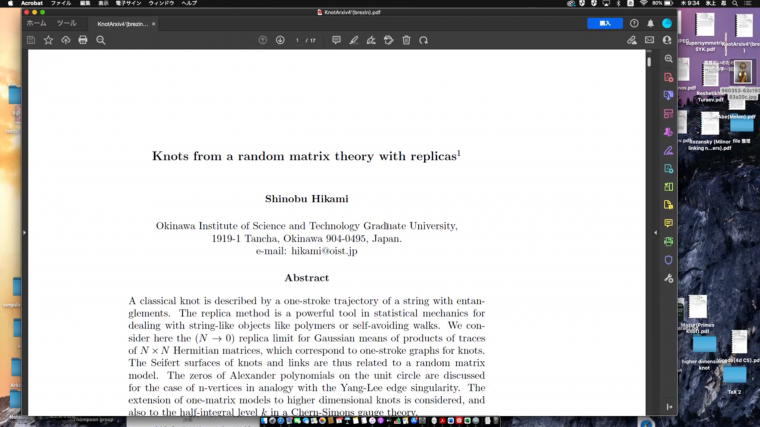
Task: Open the yellow comment bubble tool in right pane
Action: 668,223
